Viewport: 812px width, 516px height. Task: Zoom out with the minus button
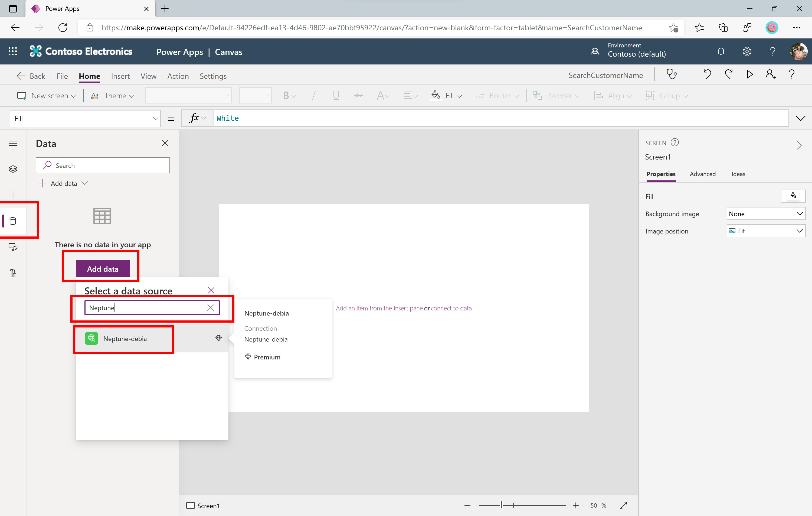467,505
